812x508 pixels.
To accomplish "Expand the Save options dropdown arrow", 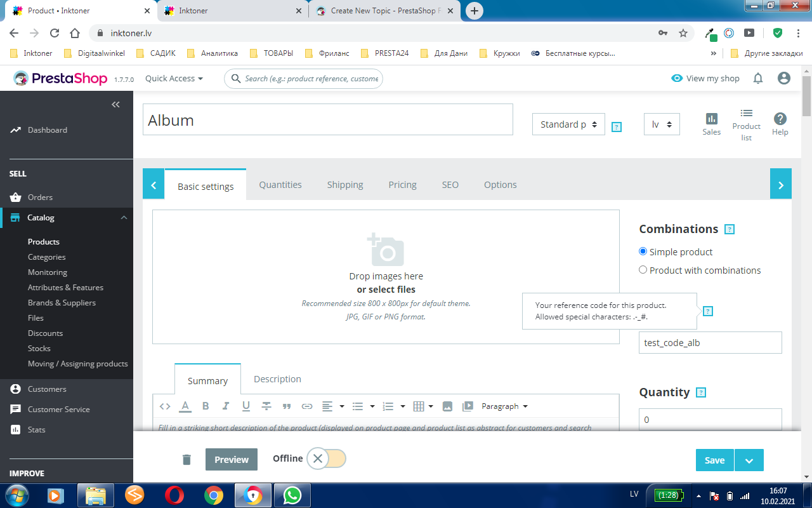I will [x=749, y=460].
